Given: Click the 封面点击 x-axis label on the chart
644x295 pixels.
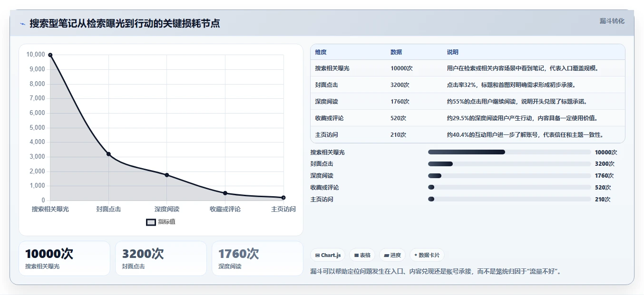Looking at the screenshot, I should [x=108, y=209].
